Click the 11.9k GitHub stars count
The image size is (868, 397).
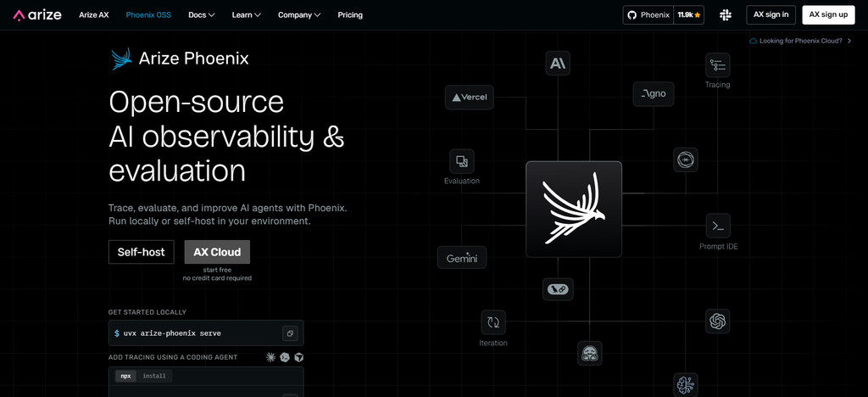[689, 15]
